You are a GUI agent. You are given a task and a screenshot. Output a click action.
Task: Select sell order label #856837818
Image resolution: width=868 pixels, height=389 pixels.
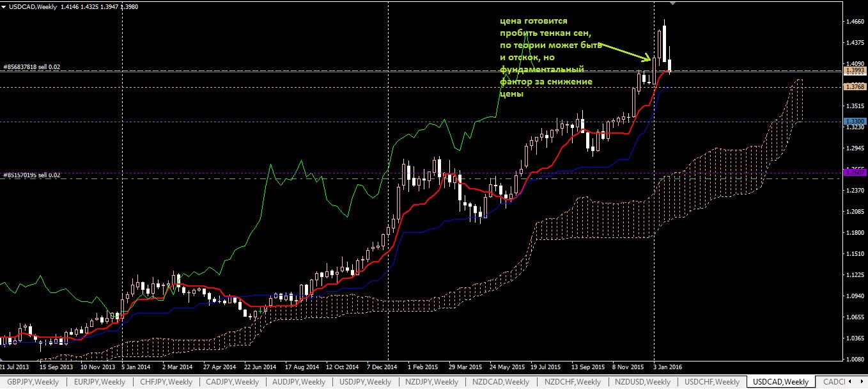click(x=31, y=67)
